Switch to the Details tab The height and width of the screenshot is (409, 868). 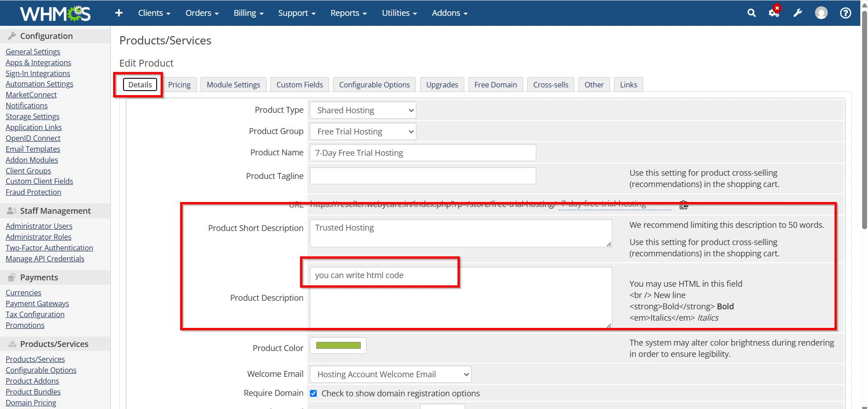point(140,85)
